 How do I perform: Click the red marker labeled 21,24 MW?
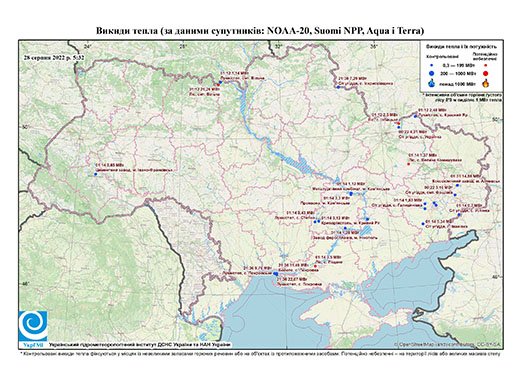tap(218, 85)
